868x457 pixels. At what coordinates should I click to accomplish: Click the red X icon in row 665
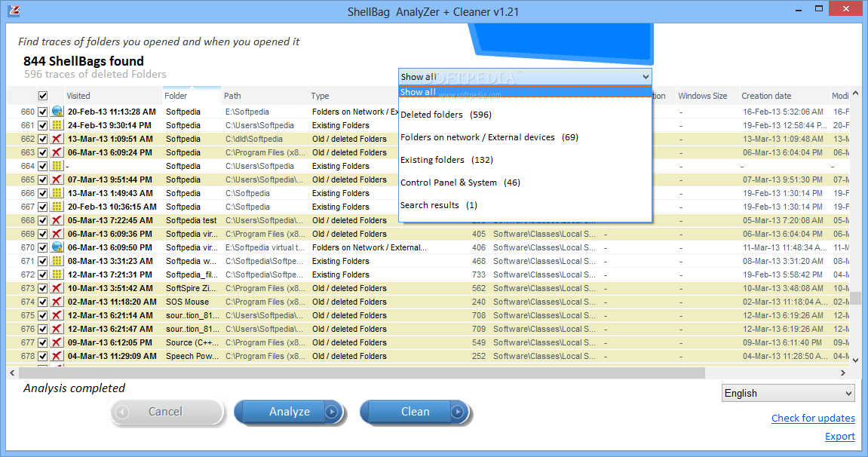pyautogui.click(x=57, y=179)
